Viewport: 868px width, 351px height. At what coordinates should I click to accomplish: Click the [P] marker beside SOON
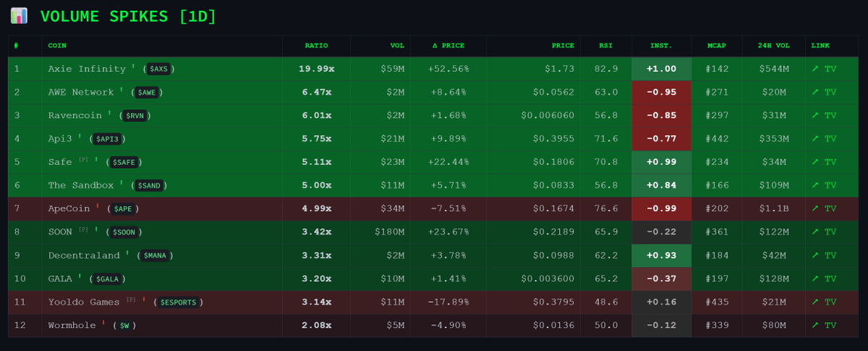point(83,230)
